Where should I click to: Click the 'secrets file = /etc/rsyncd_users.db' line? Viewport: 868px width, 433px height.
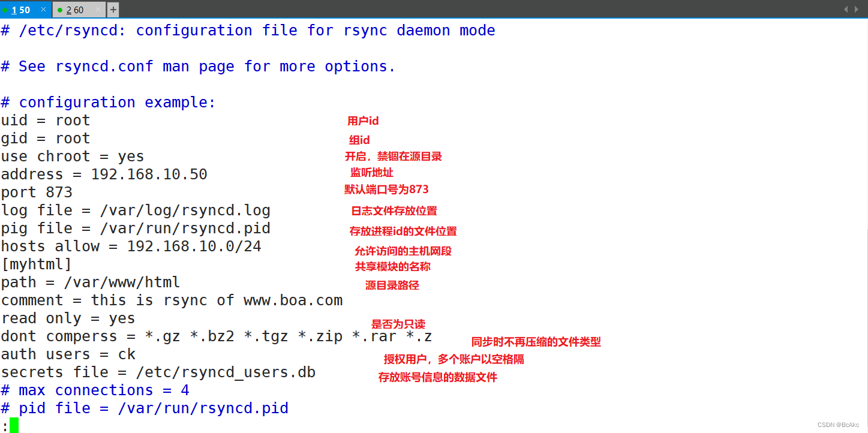[x=158, y=372]
